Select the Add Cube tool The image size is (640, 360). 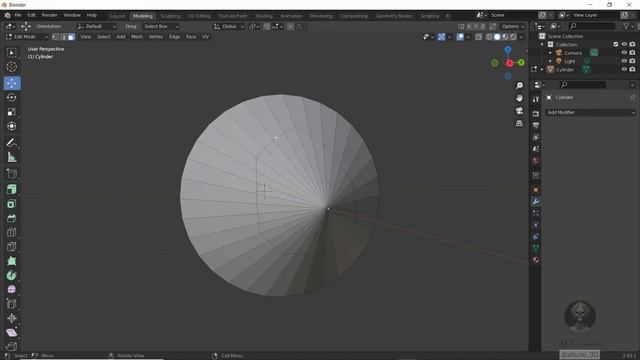pyautogui.click(x=11, y=174)
